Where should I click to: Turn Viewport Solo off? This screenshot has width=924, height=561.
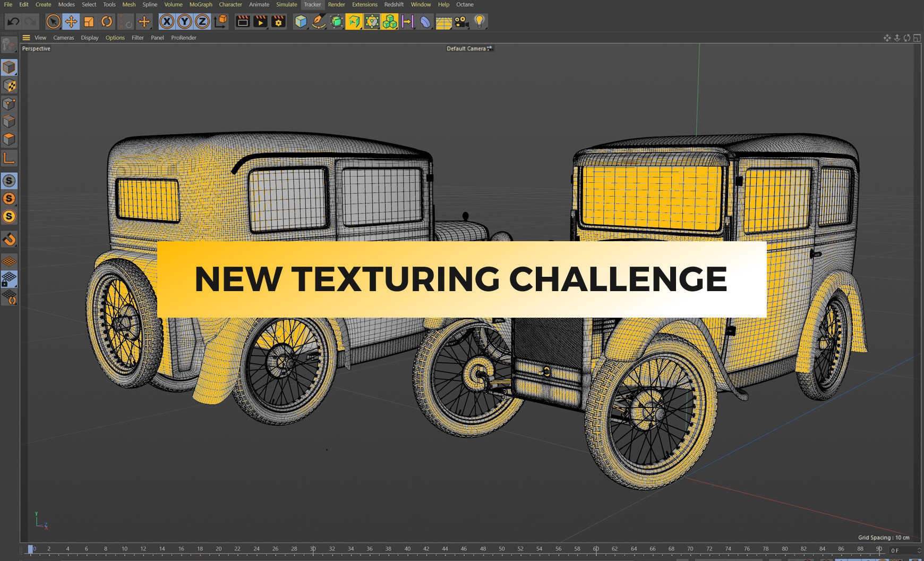[x=9, y=181]
